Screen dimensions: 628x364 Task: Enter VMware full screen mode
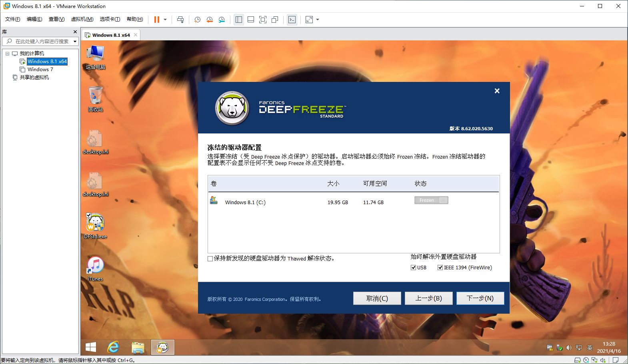[263, 20]
